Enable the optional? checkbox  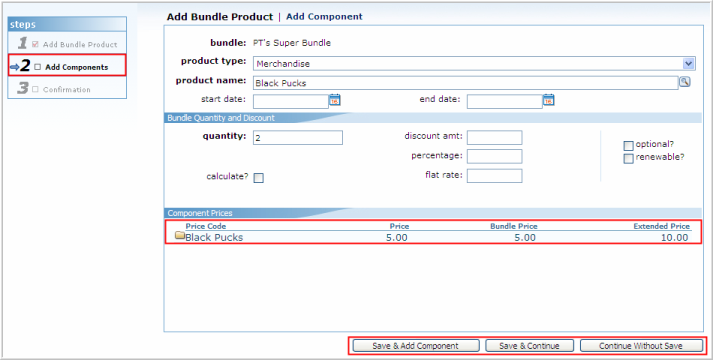point(628,146)
